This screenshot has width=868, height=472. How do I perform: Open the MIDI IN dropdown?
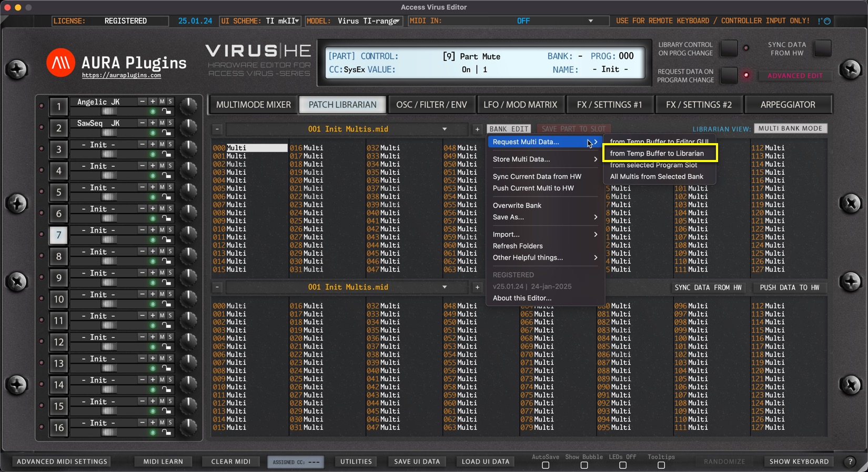pos(590,21)
